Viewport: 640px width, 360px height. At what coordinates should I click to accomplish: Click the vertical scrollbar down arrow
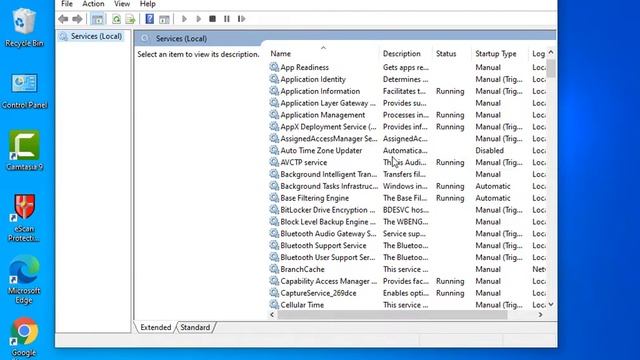(551, 304)
